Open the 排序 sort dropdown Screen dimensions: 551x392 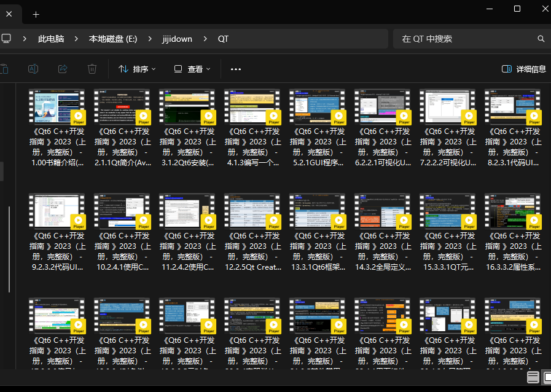point(137,69)
